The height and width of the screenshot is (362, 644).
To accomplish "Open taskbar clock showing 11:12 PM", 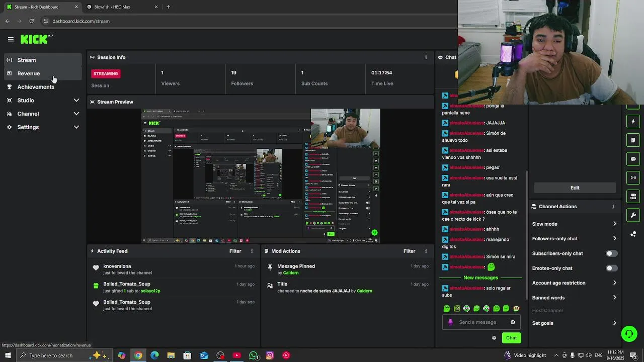I will click(615, 355).
